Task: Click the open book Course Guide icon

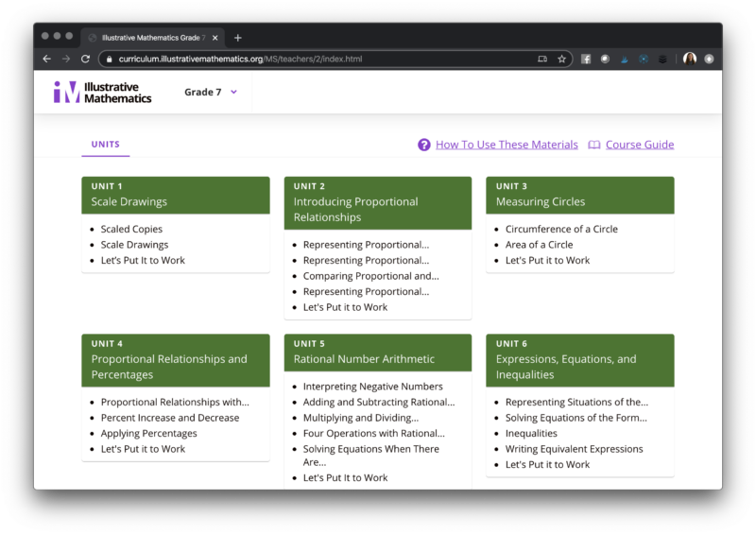Action: [x=594, y=145]
